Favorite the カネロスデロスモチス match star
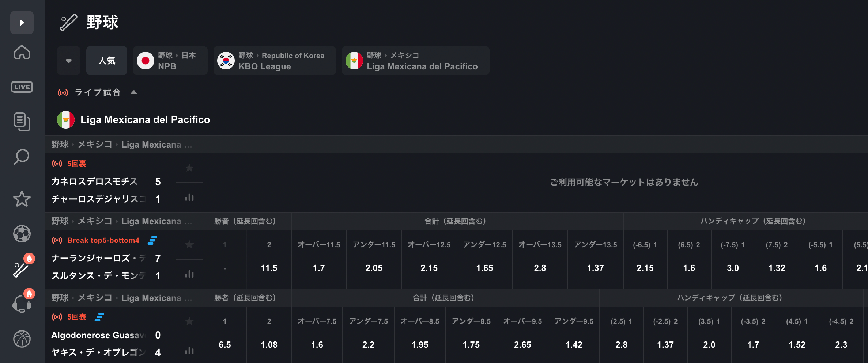 click(x=189, y=168)
